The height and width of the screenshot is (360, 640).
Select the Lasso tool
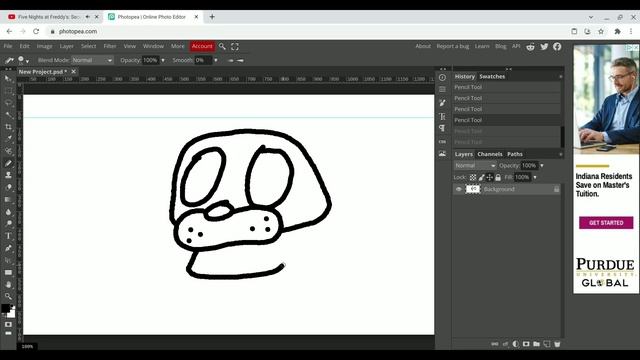coord(8,103)
